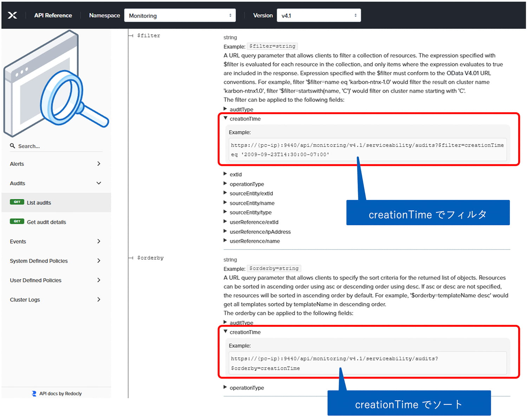Click the GET badge beside Get audit details
This screenshot has width=527, height=420.
coord(17,221)
